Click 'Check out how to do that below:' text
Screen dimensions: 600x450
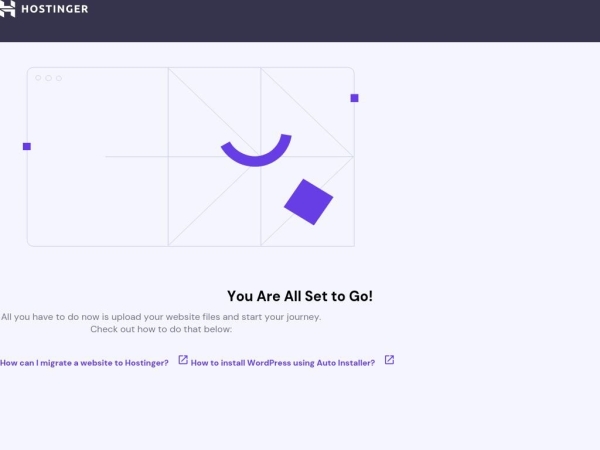(161, 329)
